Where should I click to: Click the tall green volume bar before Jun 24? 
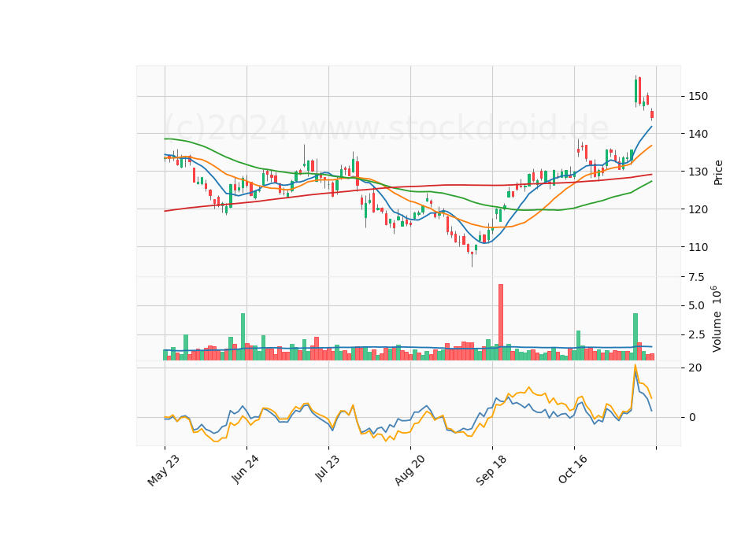click(x=243, y=337)
